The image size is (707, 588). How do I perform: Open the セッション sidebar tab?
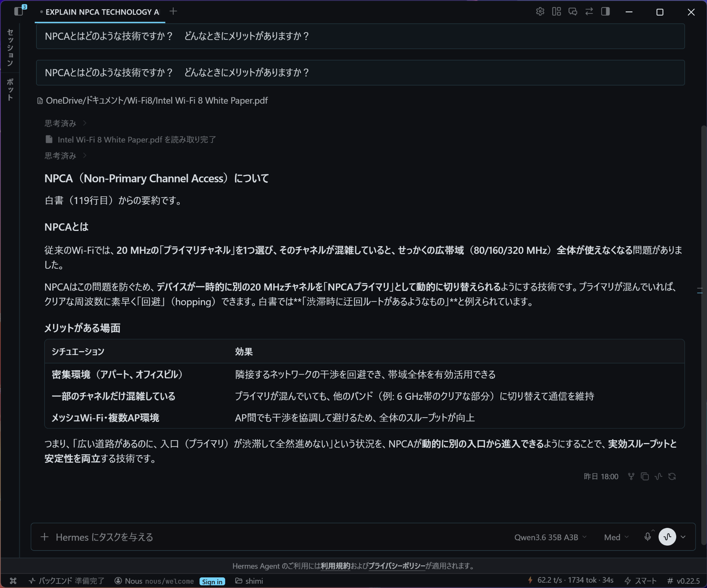click(10, 47)
